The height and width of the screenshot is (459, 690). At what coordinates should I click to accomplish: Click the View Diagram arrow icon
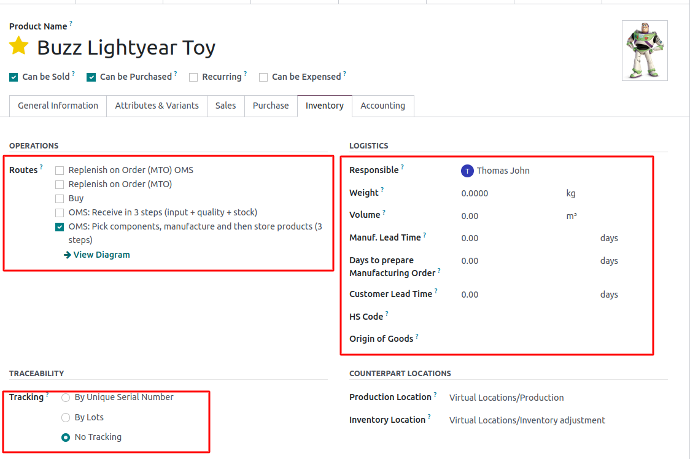[x=67, y=255]
